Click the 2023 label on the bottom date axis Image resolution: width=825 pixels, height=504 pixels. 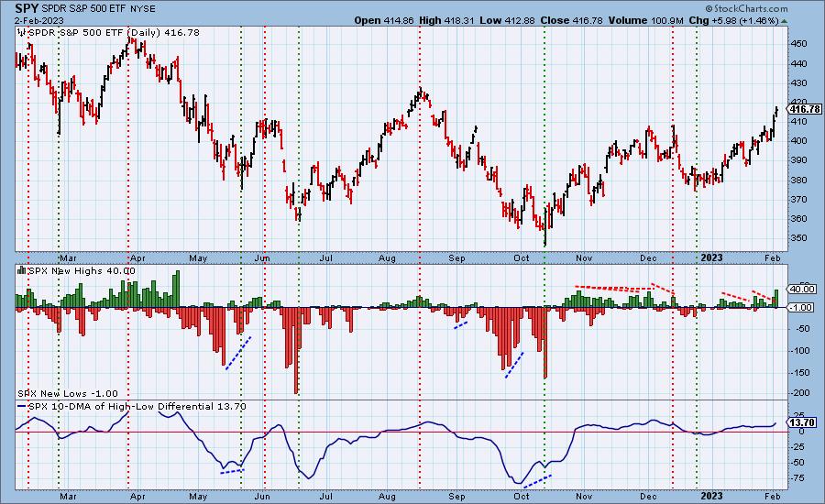pos(712,496)
